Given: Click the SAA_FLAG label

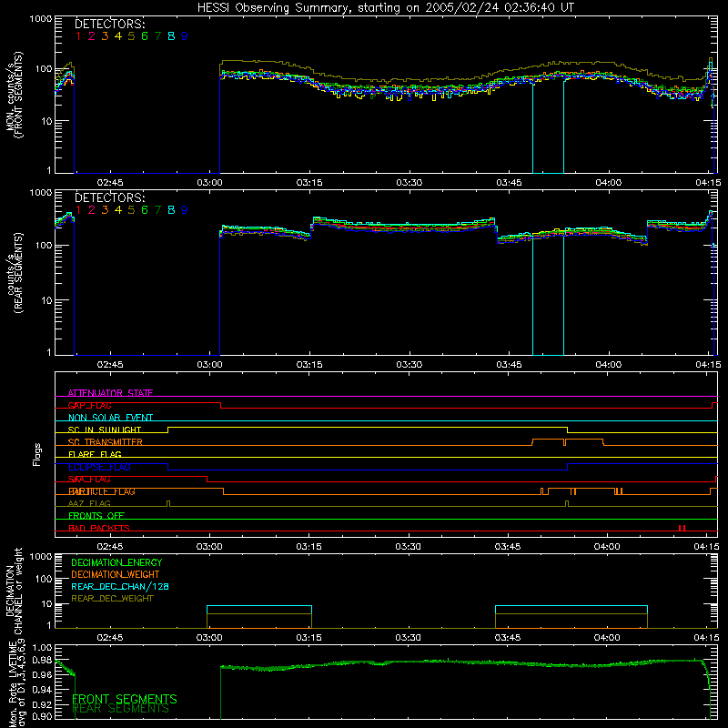Looking at the screenshot, I should (89, 480).
